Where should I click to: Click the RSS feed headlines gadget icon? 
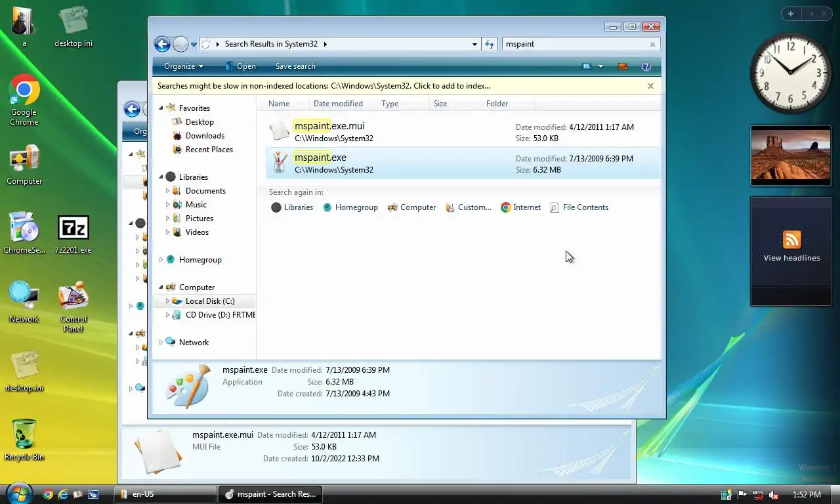click(792, 239)
